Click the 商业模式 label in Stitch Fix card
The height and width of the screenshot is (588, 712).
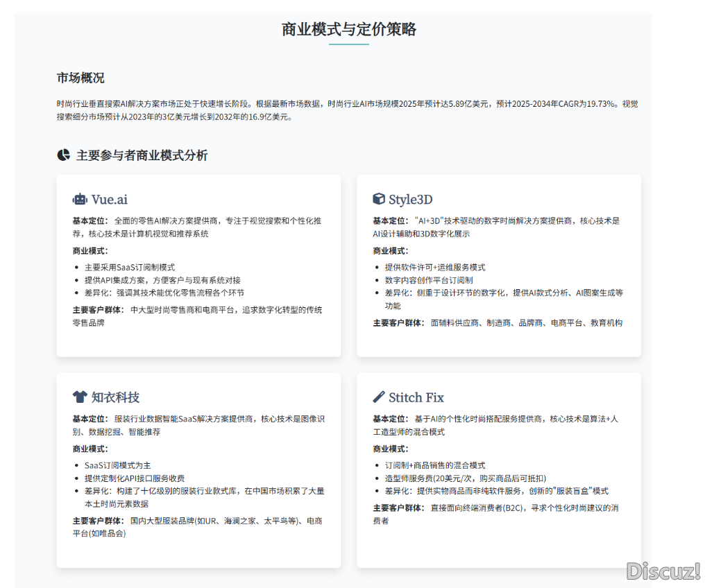pos(391,449)
